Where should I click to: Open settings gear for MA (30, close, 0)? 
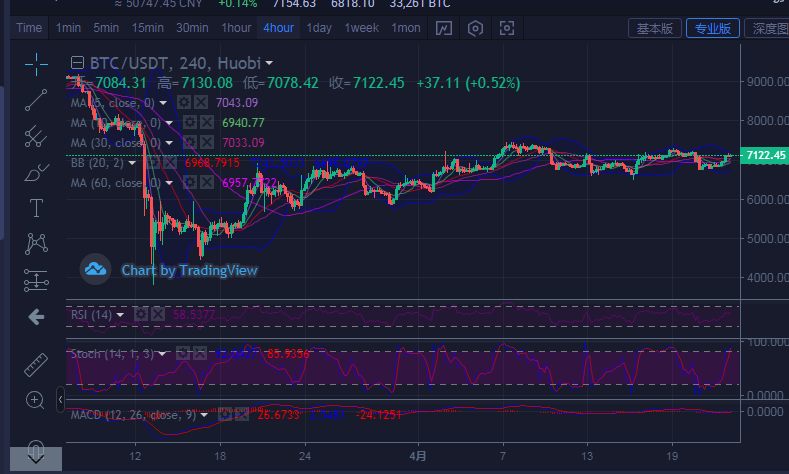190,142
